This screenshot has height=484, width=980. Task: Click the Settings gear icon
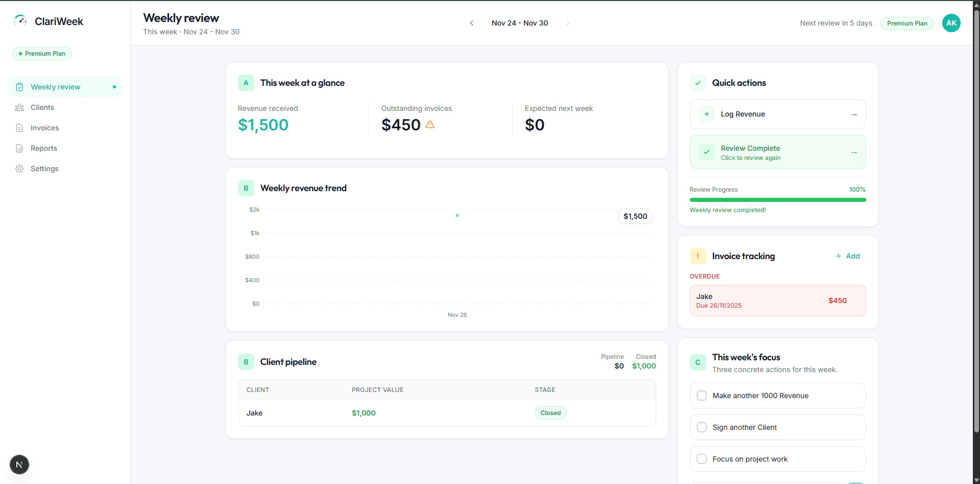[x=19, y=169]
